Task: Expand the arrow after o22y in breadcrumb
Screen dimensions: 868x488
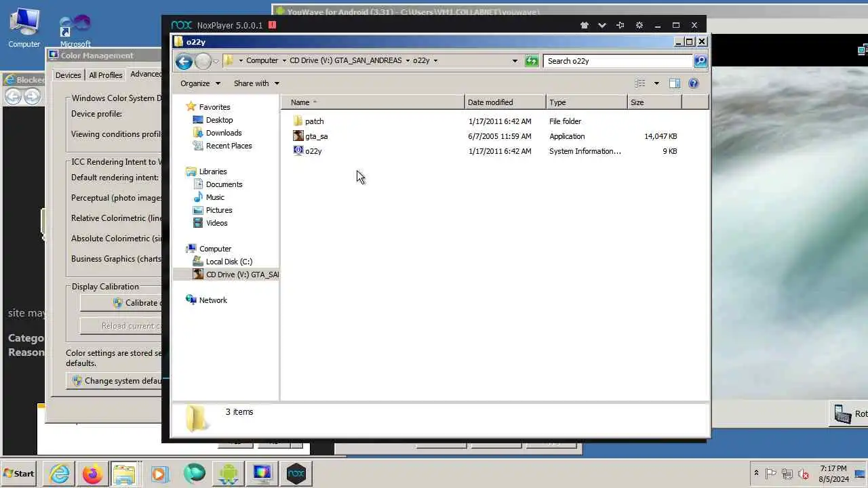Action: 435,60
